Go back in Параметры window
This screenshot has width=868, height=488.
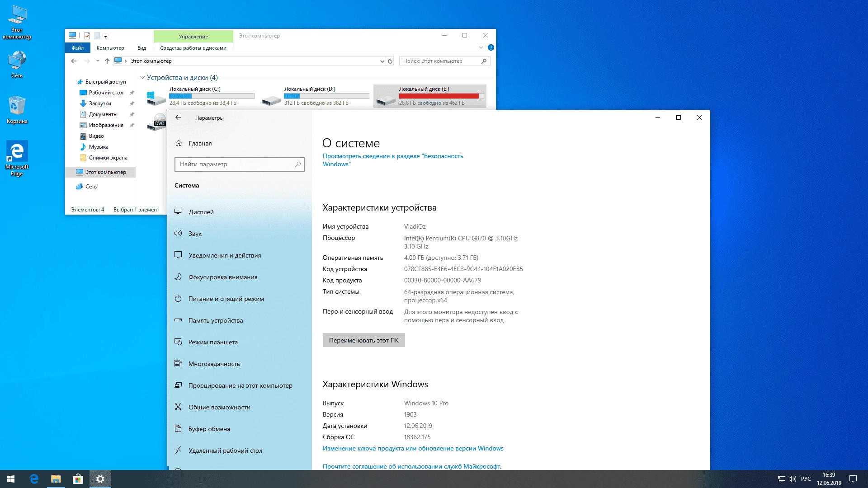pyautogui.click(x=178, y=117)
